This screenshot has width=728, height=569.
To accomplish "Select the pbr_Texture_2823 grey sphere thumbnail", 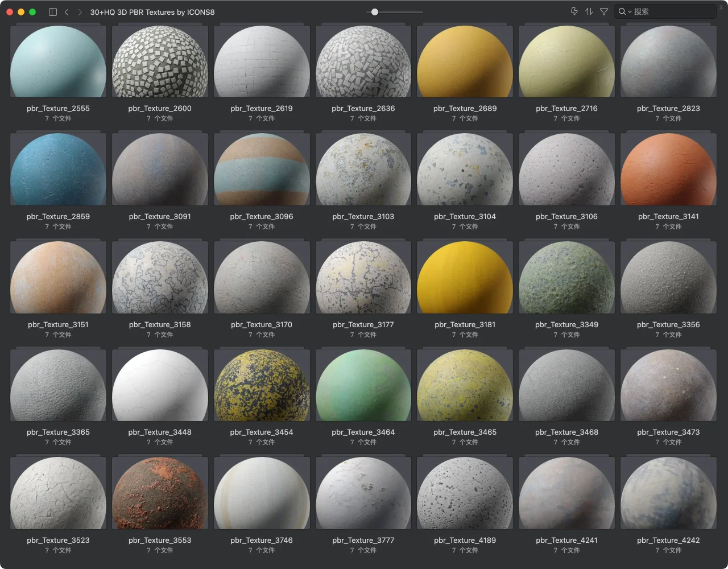I will (x=668, y=61).
